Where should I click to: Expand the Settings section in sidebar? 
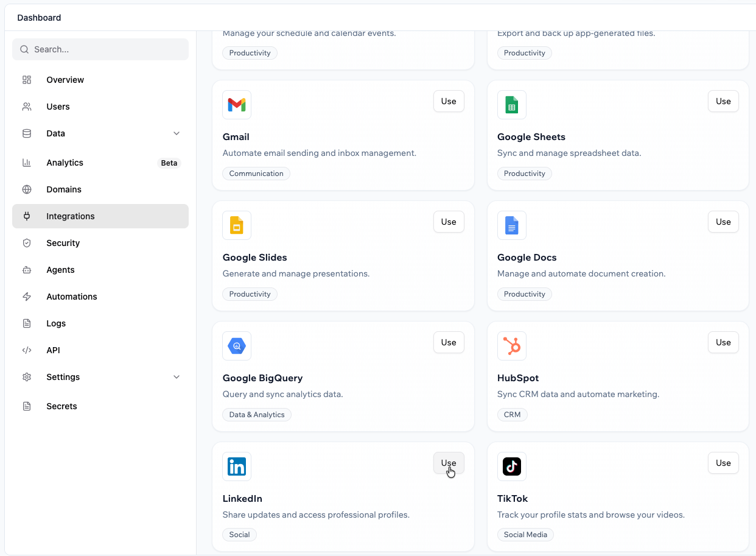click(x=177, y=377)
